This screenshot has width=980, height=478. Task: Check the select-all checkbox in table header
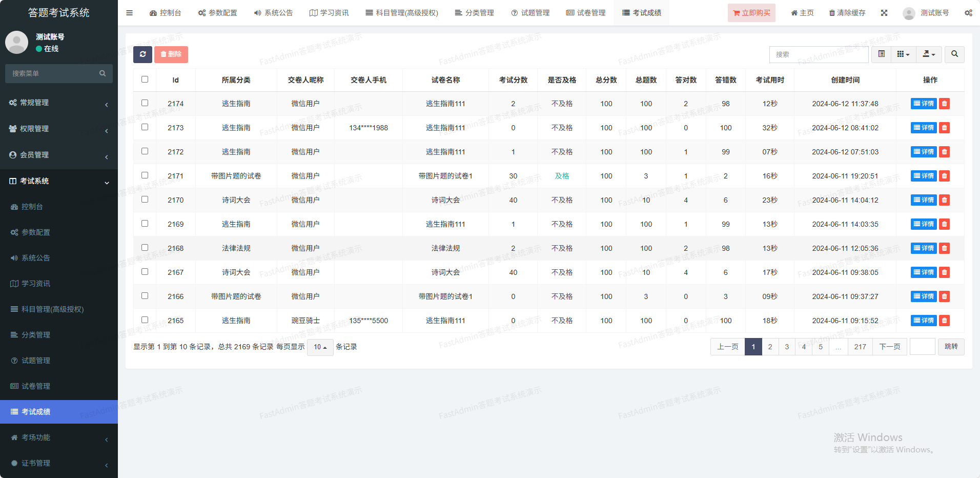point(145,79)
